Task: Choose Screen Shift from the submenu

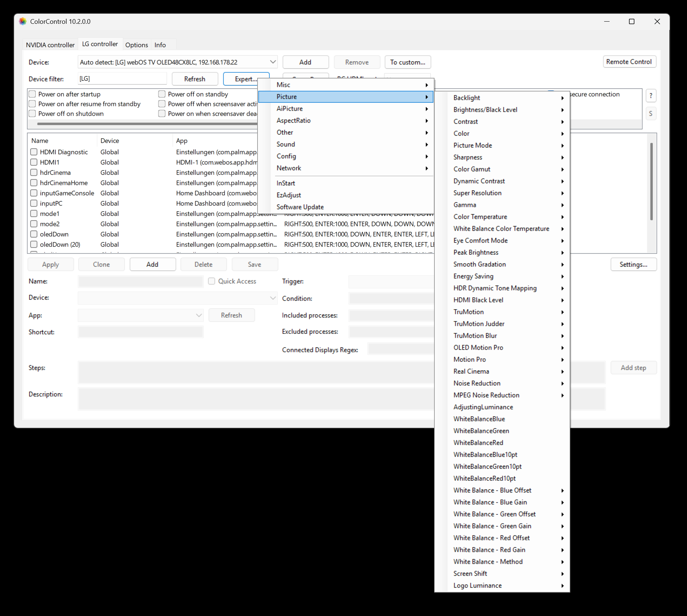Action: 502,573
